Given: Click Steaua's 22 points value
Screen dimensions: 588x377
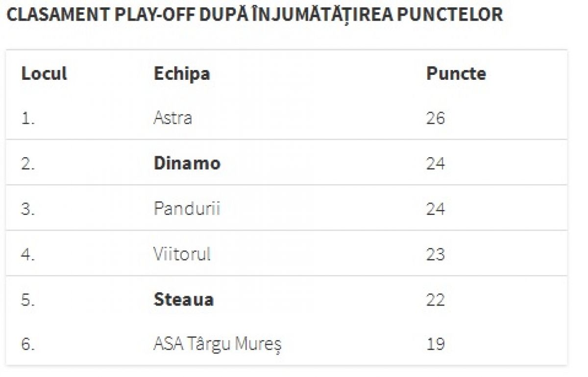Looking at the screenshot, I should (x=435, y=299).
